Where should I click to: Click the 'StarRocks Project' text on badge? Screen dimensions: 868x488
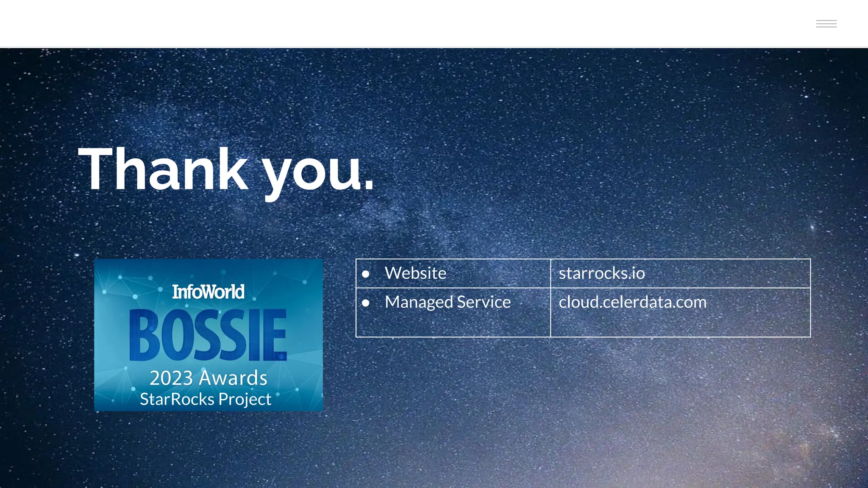[206, 399]
